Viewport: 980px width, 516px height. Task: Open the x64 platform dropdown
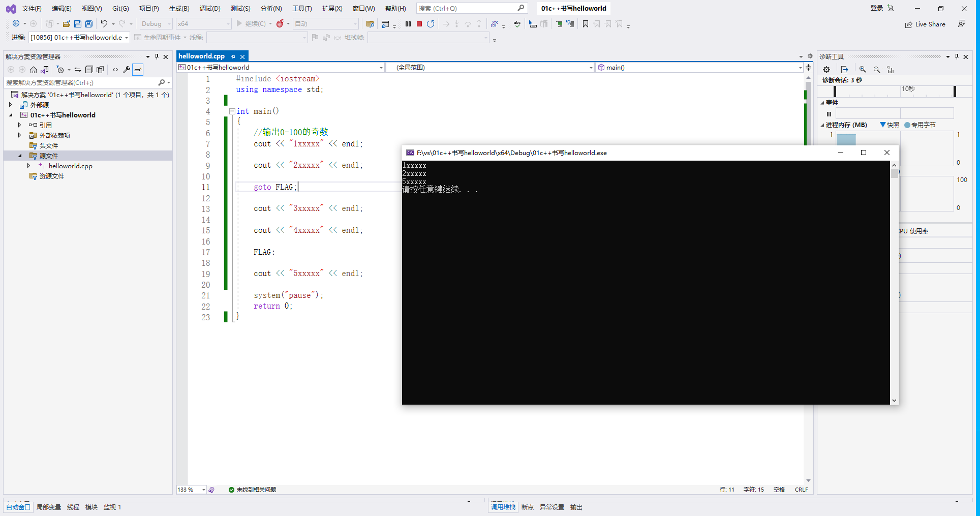[x=203, y=23]
